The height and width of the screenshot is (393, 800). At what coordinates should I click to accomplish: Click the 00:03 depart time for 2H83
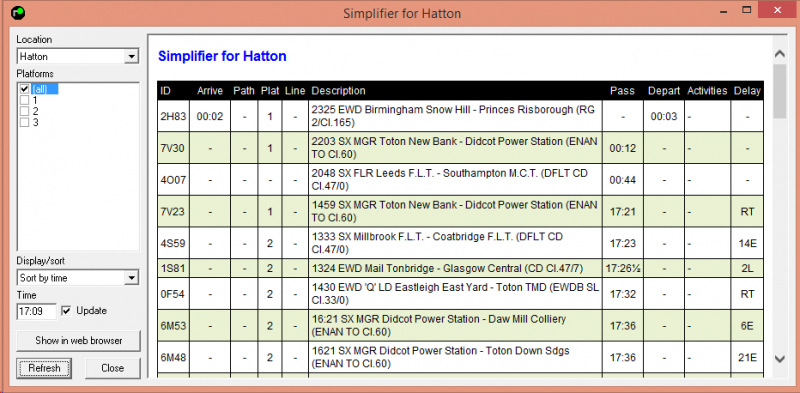coord(664,116)
